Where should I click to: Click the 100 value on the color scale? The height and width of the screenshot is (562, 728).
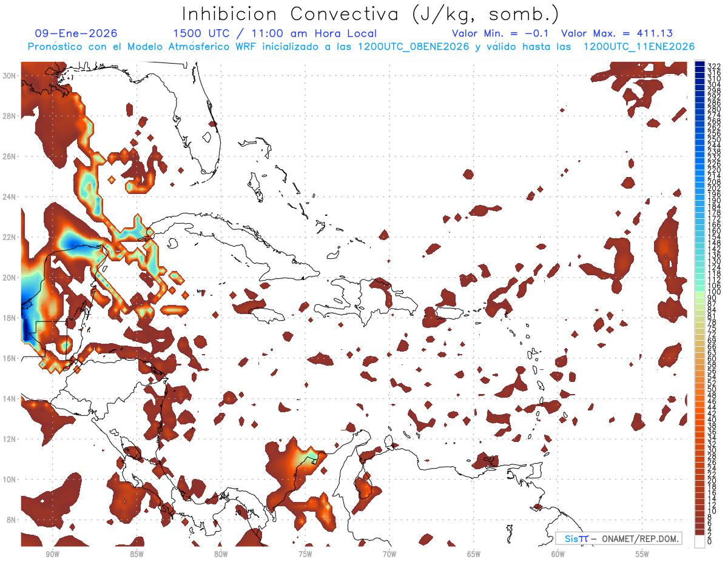(x=713, y=292)
